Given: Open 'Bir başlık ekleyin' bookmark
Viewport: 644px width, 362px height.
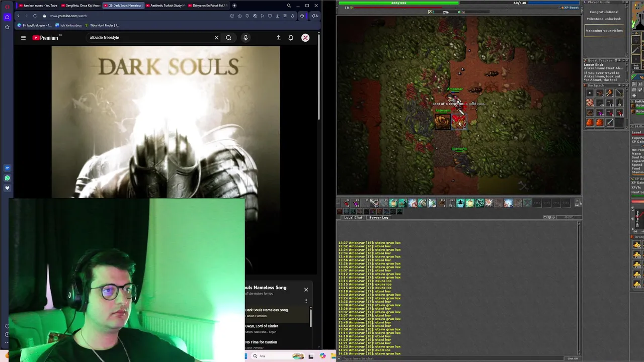Looking at the screenshot, I should click(x=34, y=25).
